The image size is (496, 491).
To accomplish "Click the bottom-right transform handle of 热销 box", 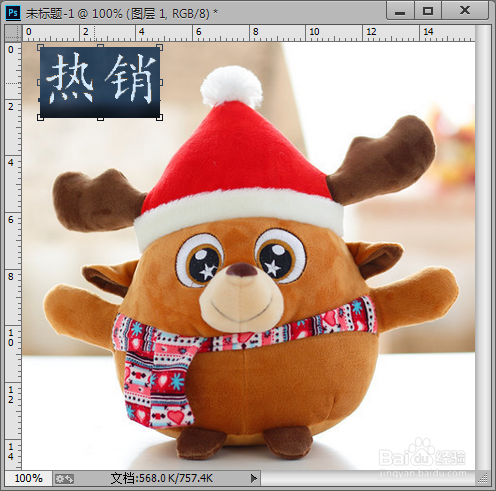I will tap(160, 117).
